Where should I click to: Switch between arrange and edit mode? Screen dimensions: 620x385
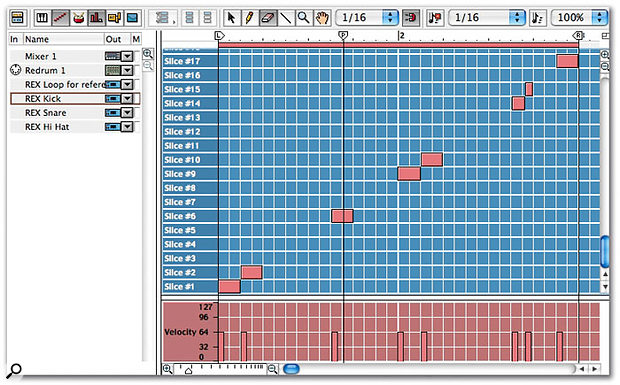pos(17,18)
